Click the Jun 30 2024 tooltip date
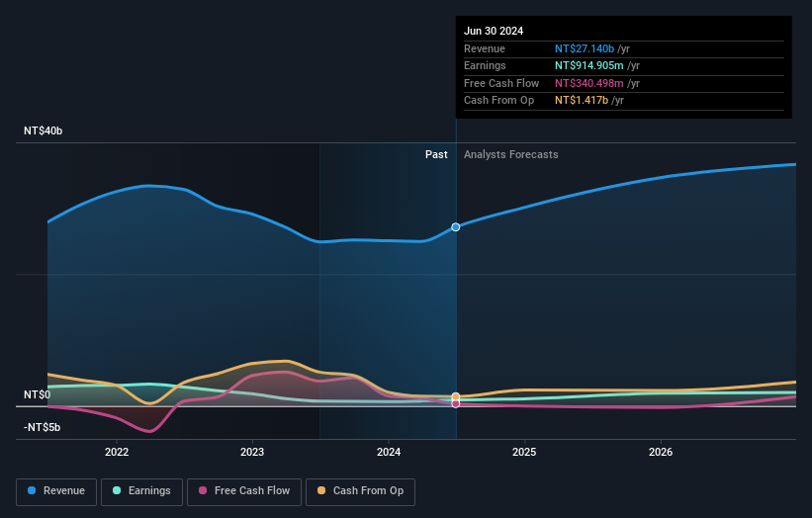Viewport: 812px width, 518px height. (x=494, y=31)
